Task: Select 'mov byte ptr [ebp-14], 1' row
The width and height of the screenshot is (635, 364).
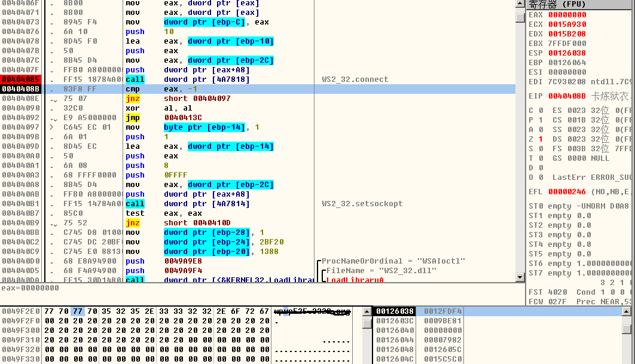Action: coord(193,127)
